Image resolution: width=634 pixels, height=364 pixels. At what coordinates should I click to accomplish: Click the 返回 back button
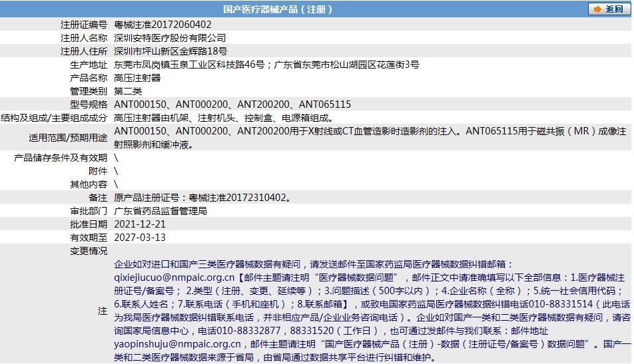coord(609,9)
